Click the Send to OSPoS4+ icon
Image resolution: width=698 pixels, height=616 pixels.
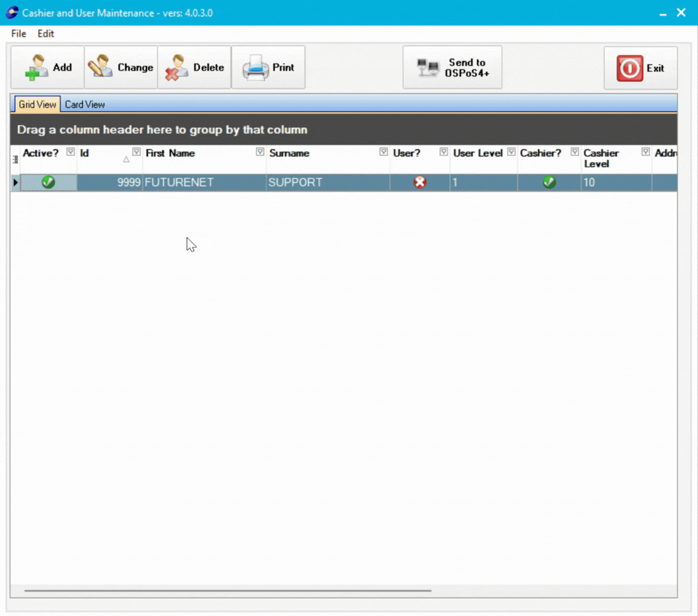point(428,68)
